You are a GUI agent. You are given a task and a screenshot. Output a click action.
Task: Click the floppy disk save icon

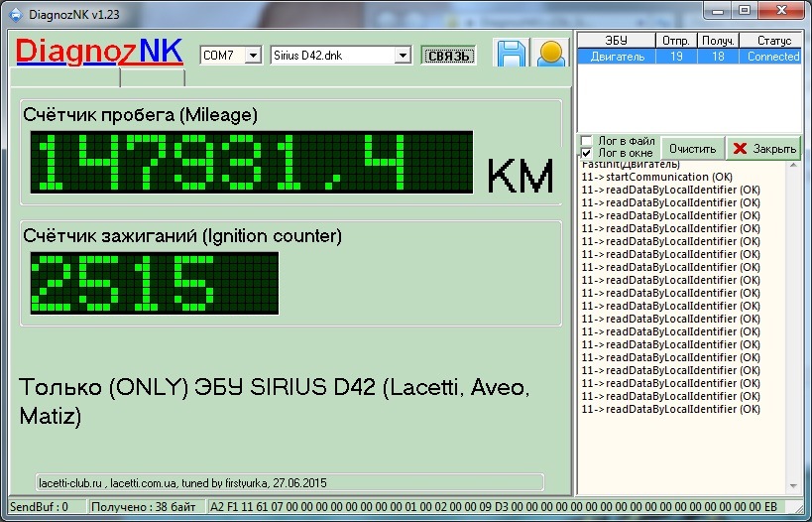point(512,53)
